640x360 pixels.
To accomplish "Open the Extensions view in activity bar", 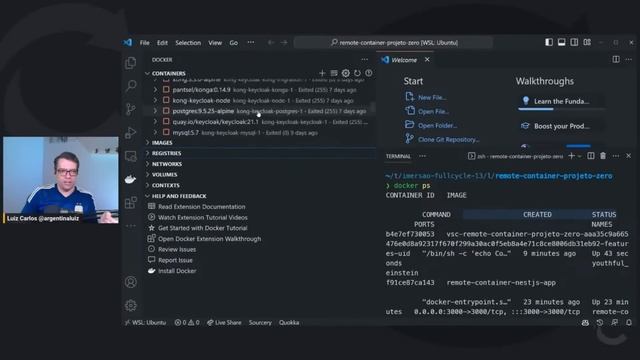I will [131, 202].
